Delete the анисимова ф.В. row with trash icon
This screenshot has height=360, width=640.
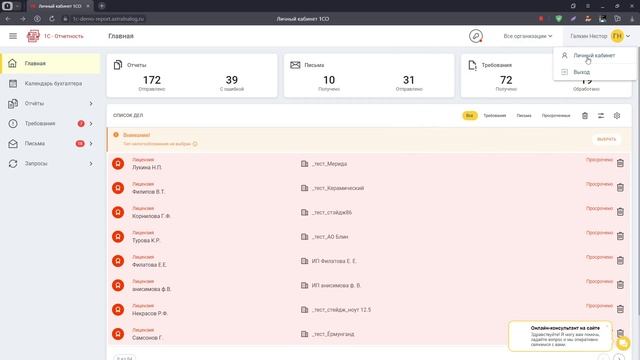620,285
